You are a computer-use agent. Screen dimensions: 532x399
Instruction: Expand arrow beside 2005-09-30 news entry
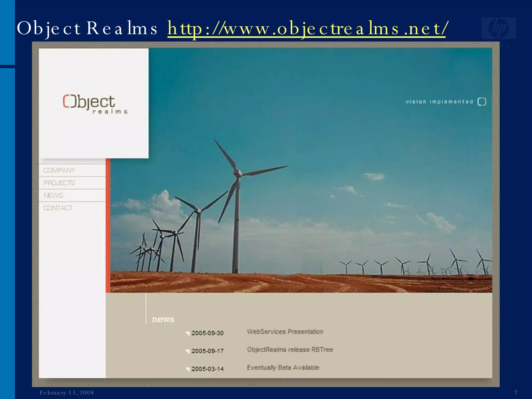[x=188, y=333]
